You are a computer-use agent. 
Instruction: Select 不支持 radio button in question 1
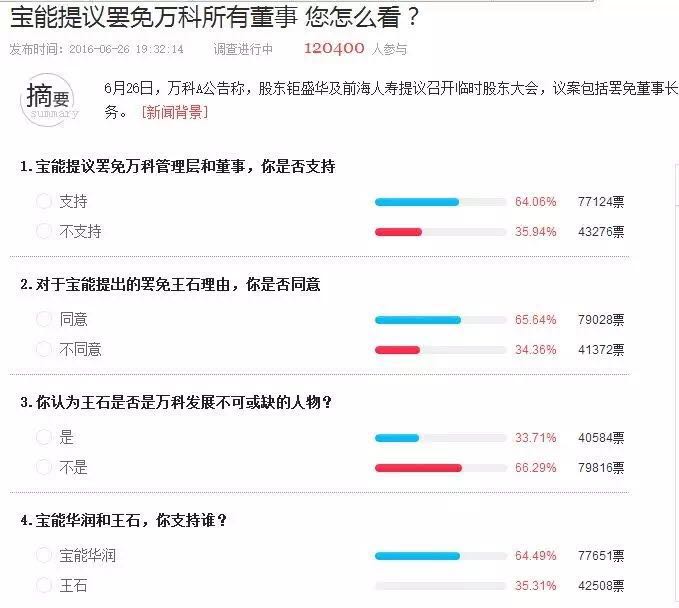coord(43,232)
